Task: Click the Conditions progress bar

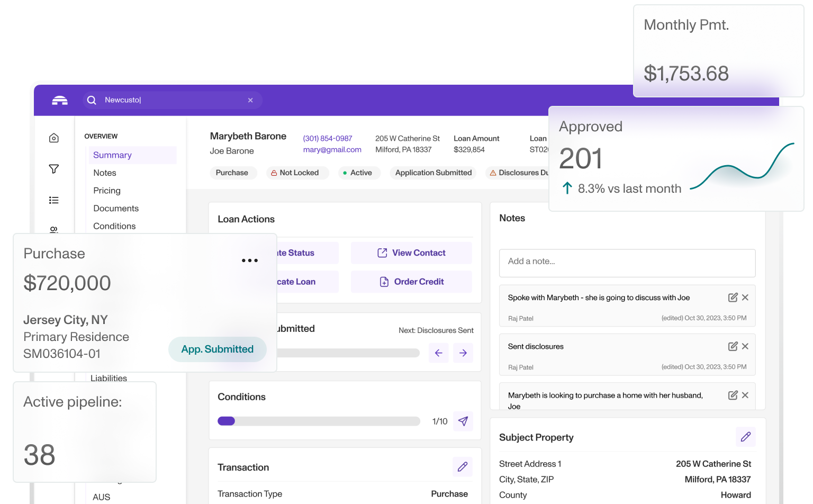Action: [x=319, y=421]
